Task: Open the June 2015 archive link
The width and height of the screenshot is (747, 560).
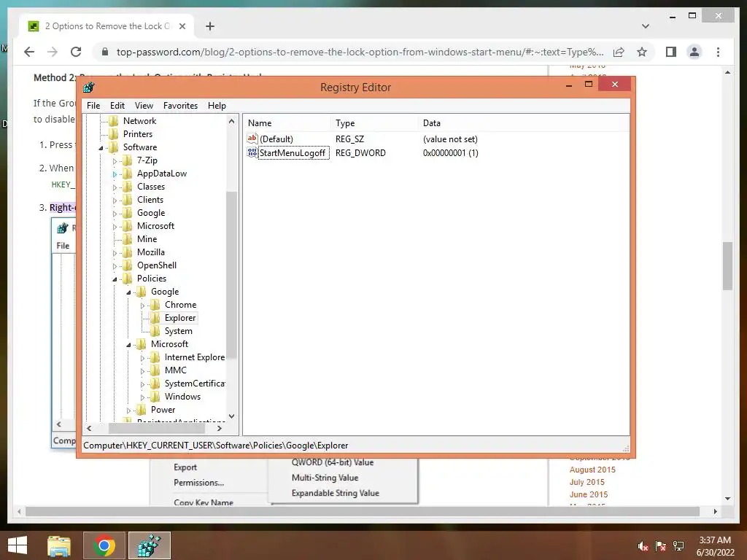Action: coord(589,494)
